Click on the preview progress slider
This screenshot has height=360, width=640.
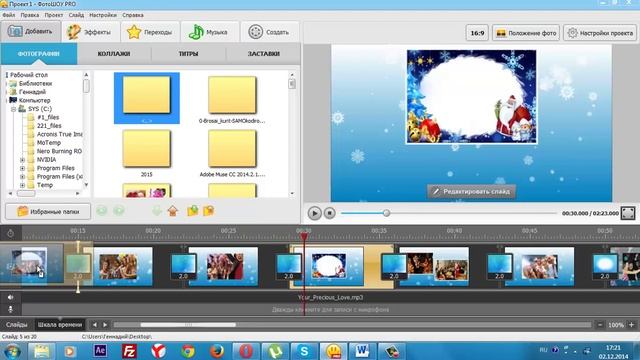pos(449,213)
